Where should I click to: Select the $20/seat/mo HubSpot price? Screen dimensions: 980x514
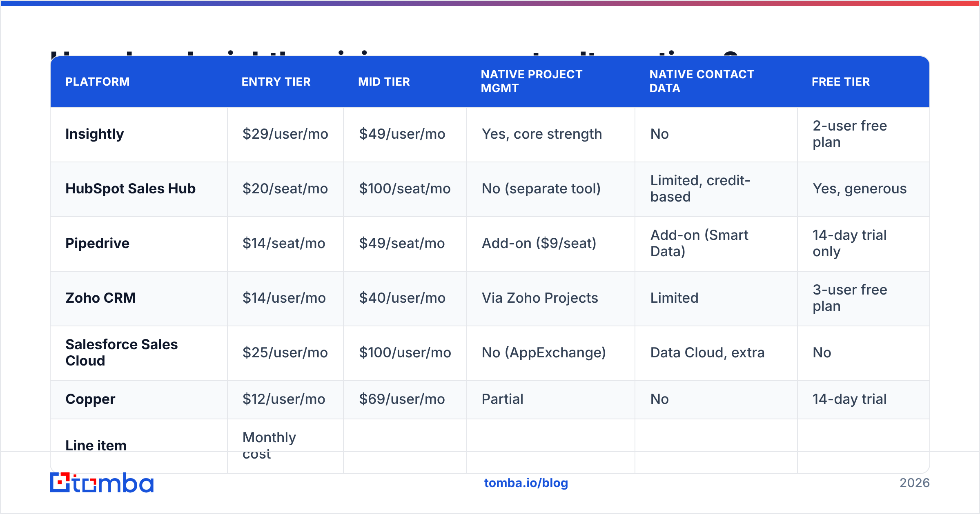point(285,188)
